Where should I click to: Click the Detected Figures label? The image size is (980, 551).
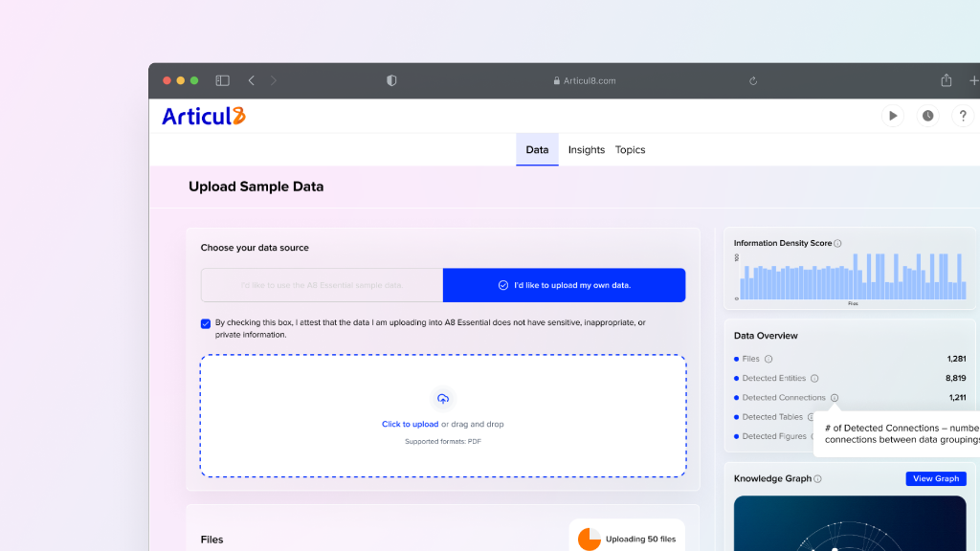click(774, 436)
